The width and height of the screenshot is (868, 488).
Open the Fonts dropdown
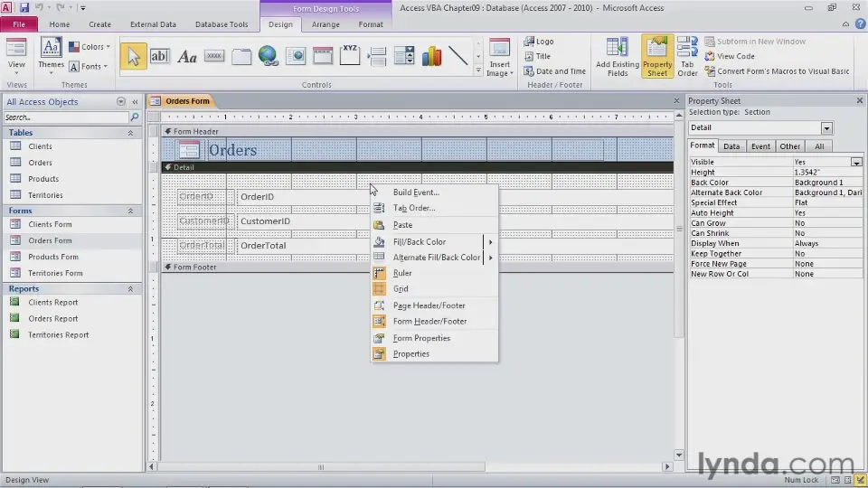pyautogui.click(x=89, y=66)
